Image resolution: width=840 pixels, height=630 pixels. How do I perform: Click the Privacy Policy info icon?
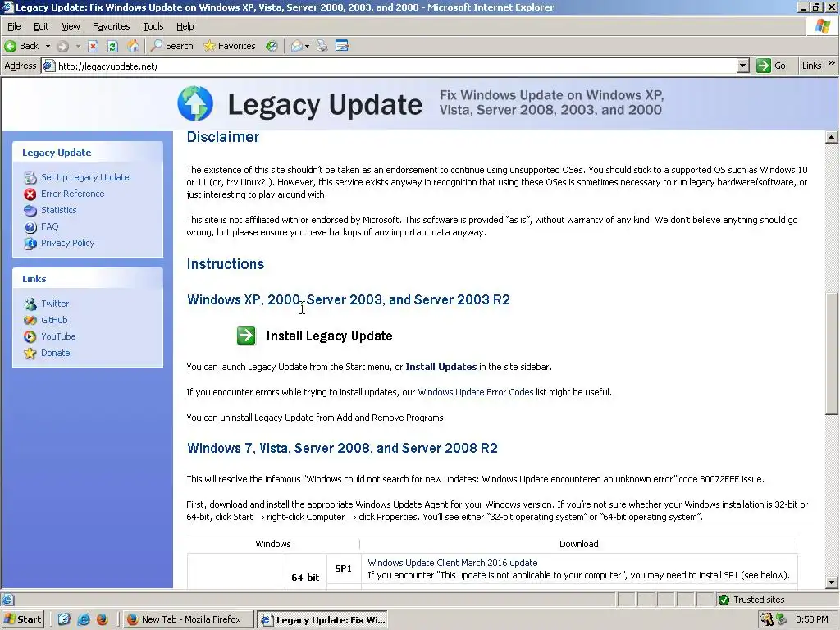pyautogui.click(x=30, y=243)
